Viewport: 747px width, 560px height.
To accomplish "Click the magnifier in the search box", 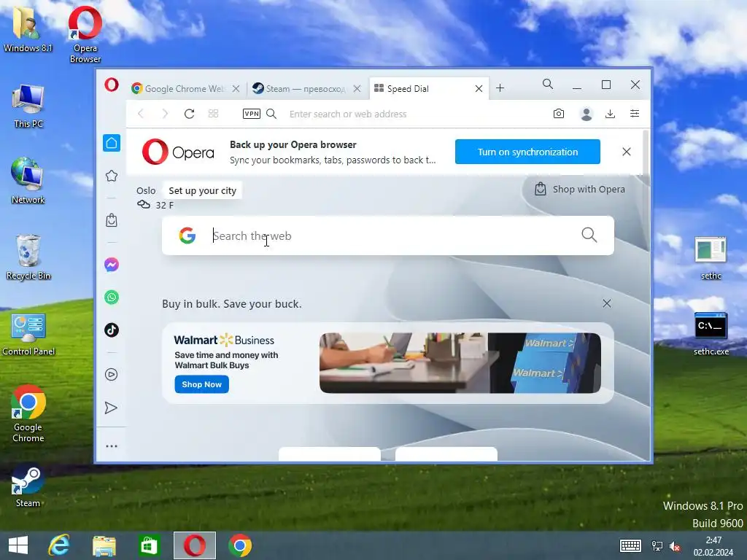I will tap(589, 234).
